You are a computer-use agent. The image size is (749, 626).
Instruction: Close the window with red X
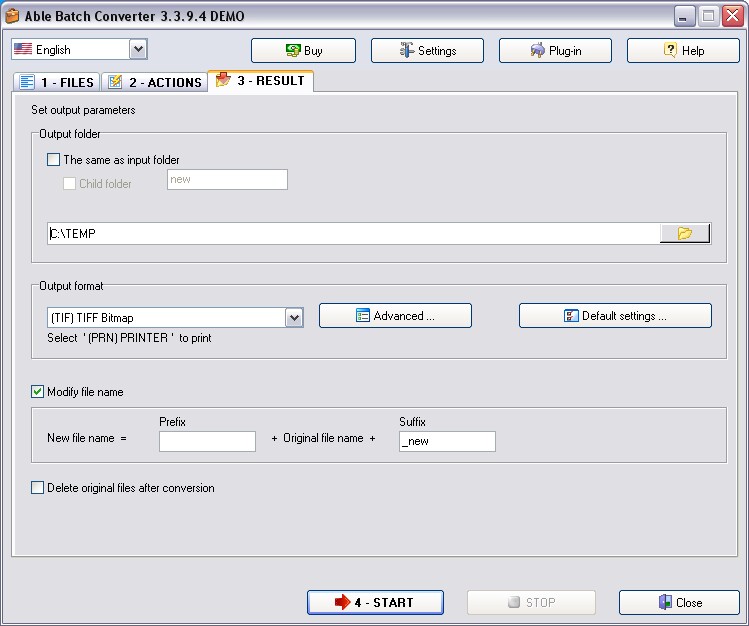tap(733, 16)
